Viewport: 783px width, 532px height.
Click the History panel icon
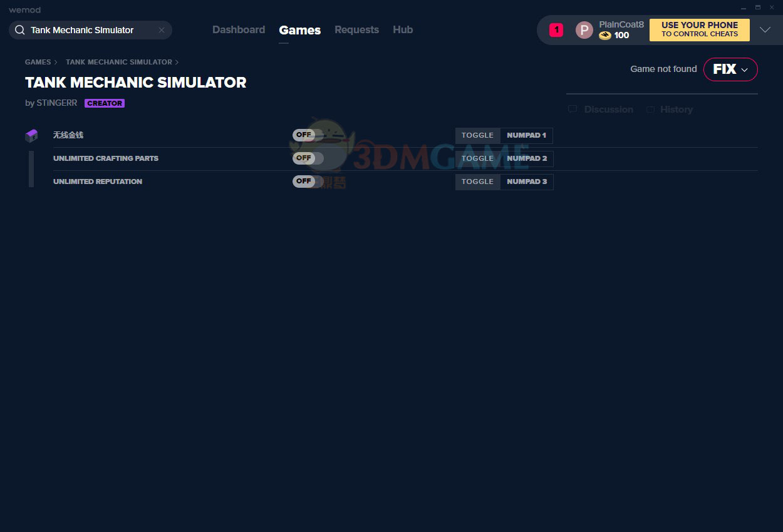[x=651, y=110]
